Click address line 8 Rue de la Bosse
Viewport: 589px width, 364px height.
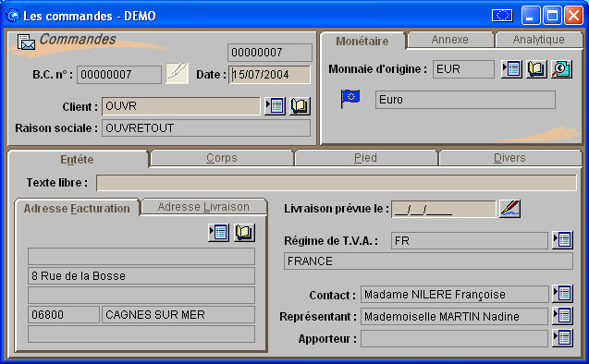point(141,276)
